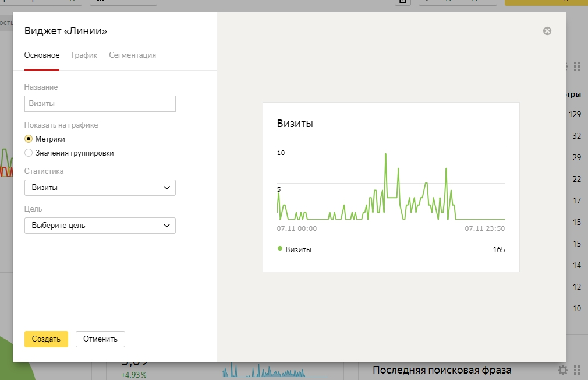Select the «Основное» tab
588x380 pixels.
[42, 55]
